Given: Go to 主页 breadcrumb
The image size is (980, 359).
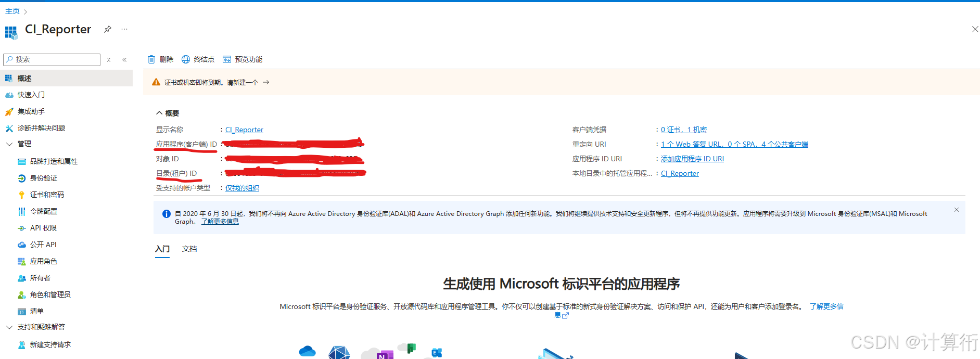Looking at the screenshot, I should click(x=12, y=11).
